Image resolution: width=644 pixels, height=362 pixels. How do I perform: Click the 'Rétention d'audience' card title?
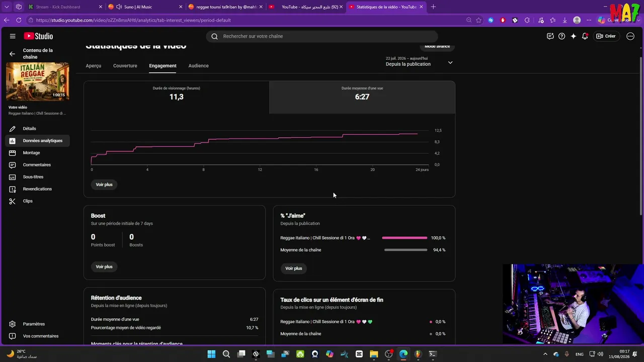pos(116,298)
